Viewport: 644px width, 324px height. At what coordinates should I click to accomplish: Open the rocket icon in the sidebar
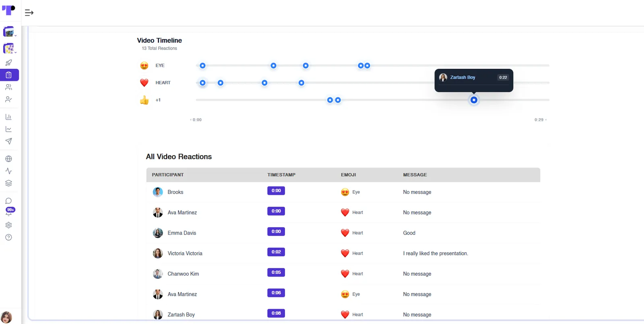tap(8, 63)
